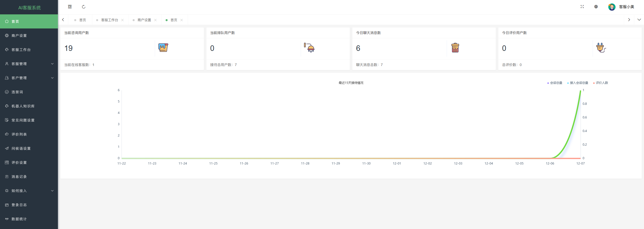Collapse the sidebar with the menu fold icon

[70, 7]
